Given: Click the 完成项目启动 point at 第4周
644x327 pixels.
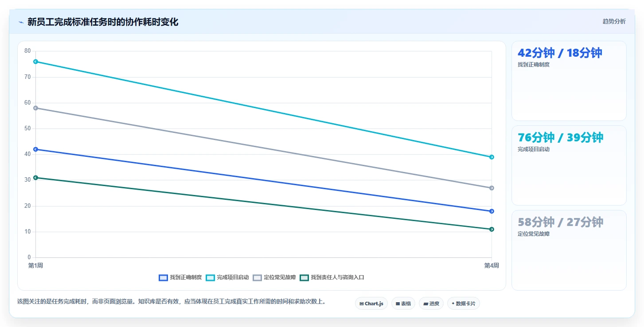Looking at the screenshot, I should (492, 157).
